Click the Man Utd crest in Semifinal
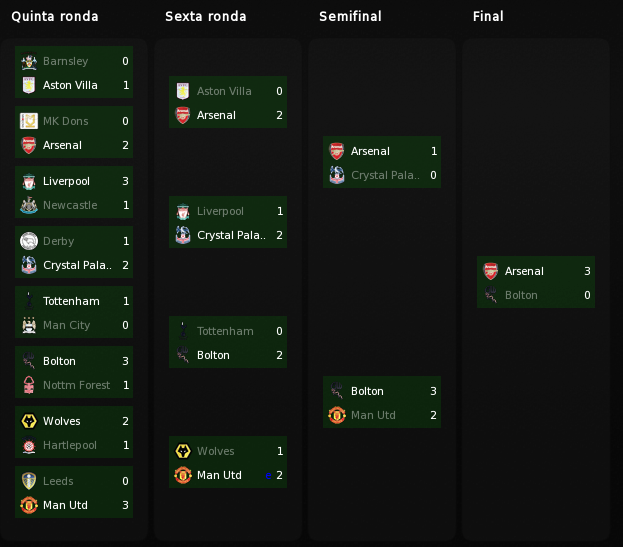Image resolution: width=623 pixels, height=547 pixels. coord(337,415)
